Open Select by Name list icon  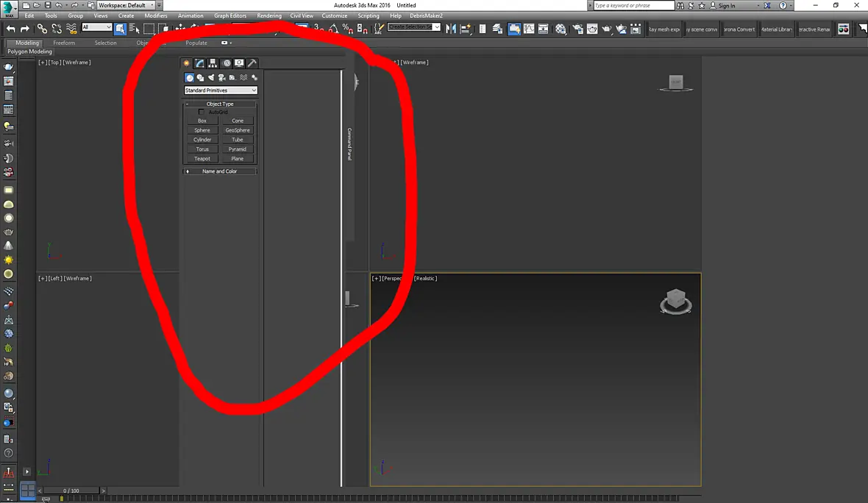pyautogui.click(x=135, y=29)
